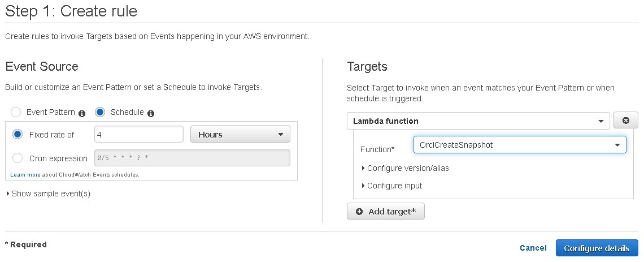
Task: Select the Schedule radio button
Action: [100, 112]
